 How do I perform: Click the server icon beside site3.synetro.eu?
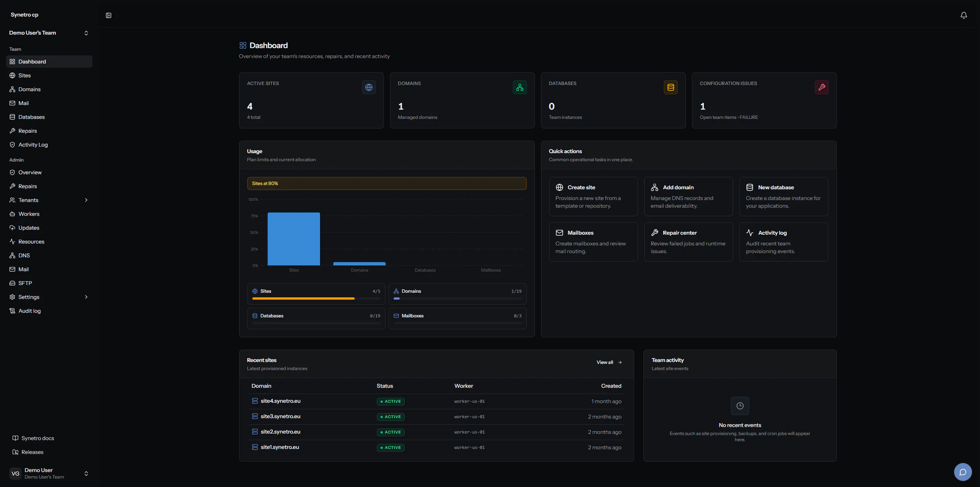tap(255, 416)
